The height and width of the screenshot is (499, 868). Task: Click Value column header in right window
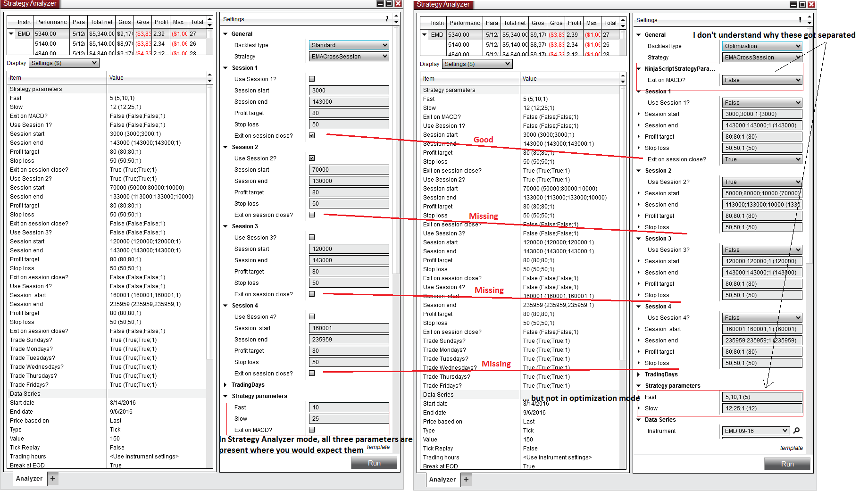click(x=569, y=79)
